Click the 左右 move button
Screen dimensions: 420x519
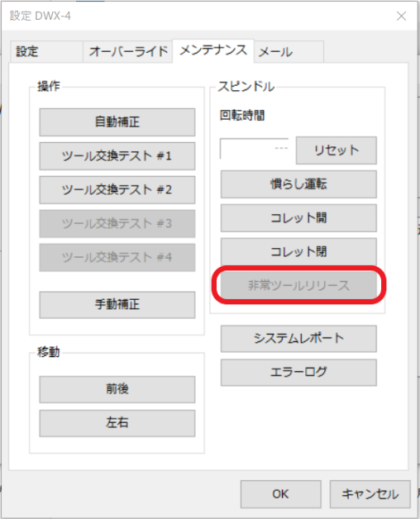tap(117, 423)
